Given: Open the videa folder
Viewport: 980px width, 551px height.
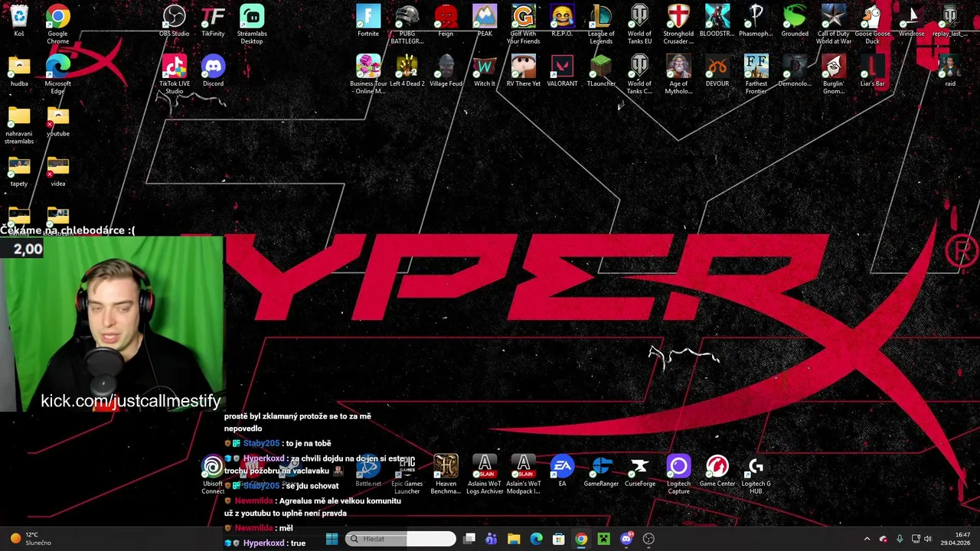Looking at the screenshot, I should coord(58,171).
